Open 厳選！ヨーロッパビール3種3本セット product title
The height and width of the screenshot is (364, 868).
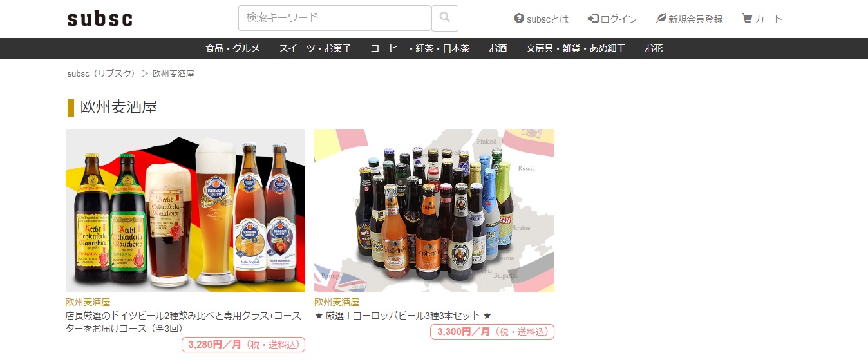click(x=403, y=316)
